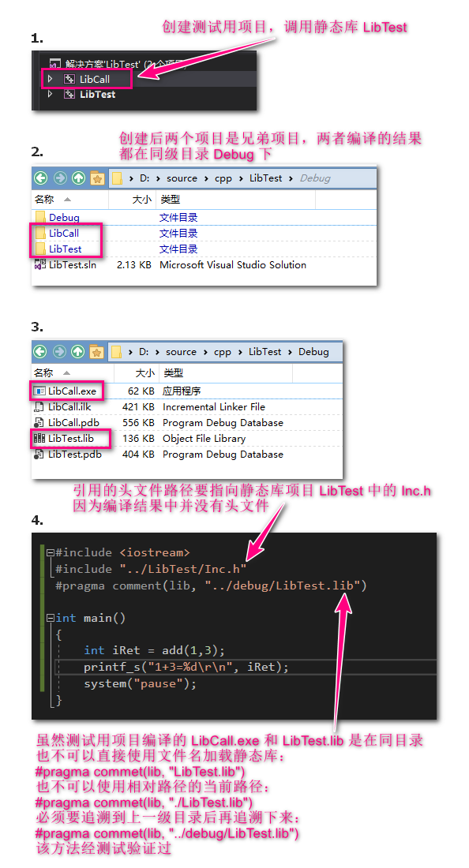Click the 'Object File Library' type cell

(x=204, y=439)
